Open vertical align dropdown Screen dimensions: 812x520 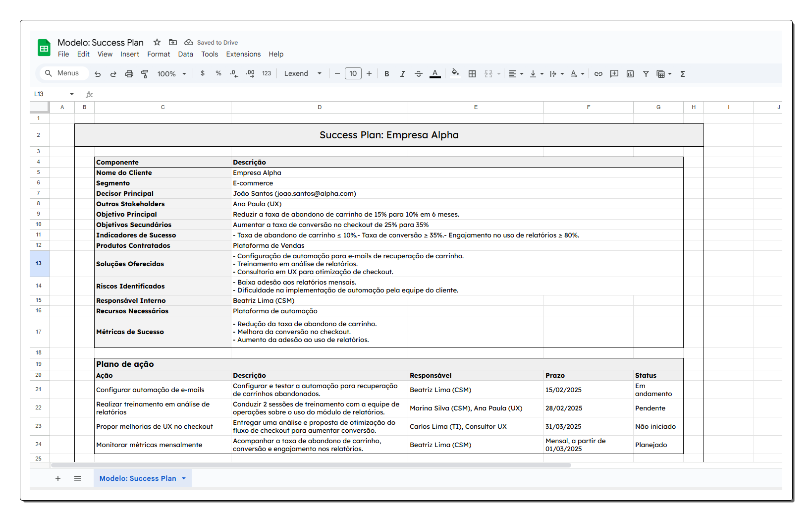[x=537, y=74]
